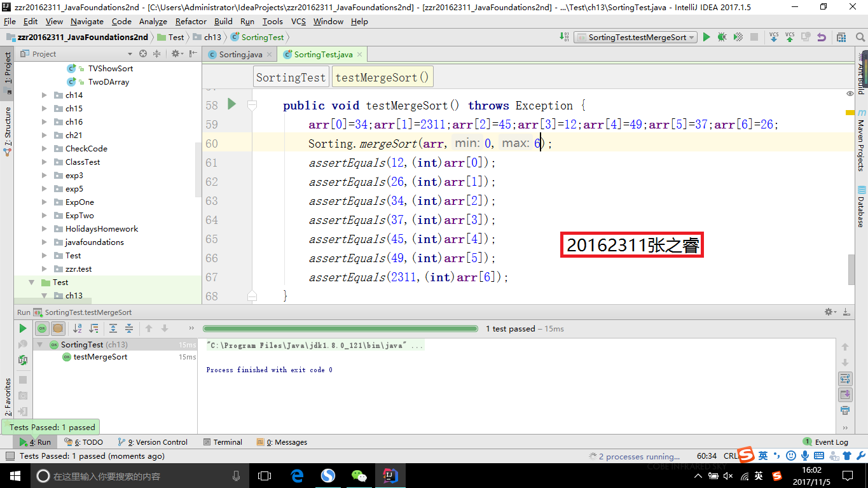This screenshot has height=488, width=868.
Task: Click project tree vertical scrollbar
Action: pos(198,170)
